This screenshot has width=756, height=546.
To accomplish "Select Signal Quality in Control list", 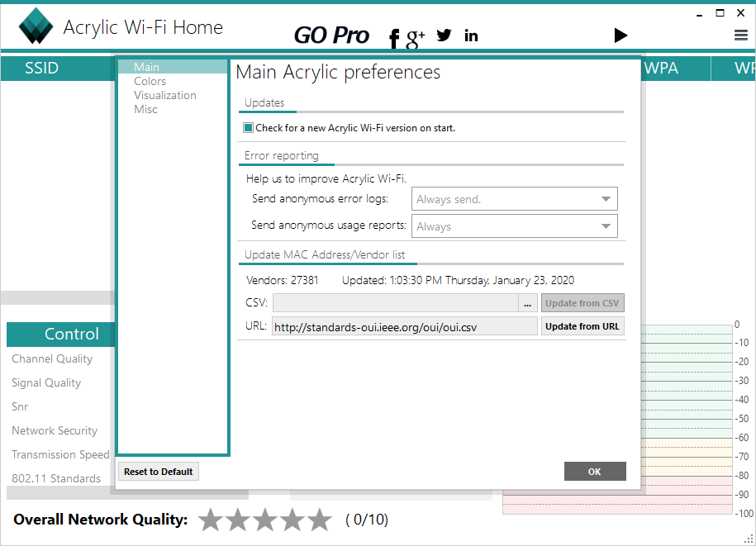I will click(x=46, y=382).
